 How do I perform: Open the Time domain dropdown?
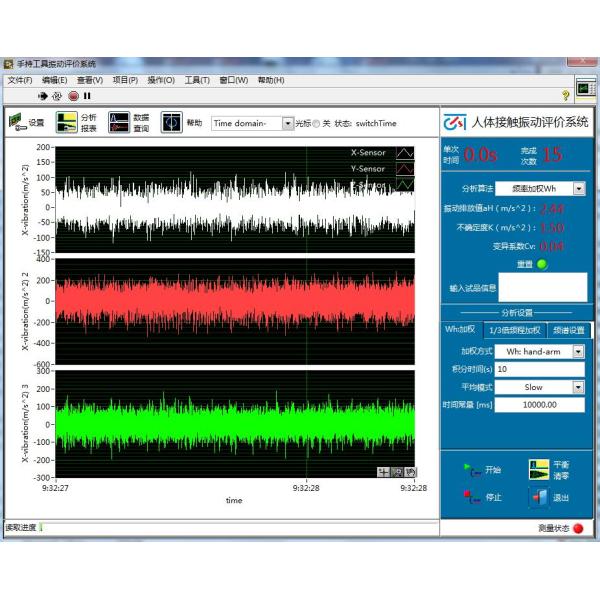(288, 124)
